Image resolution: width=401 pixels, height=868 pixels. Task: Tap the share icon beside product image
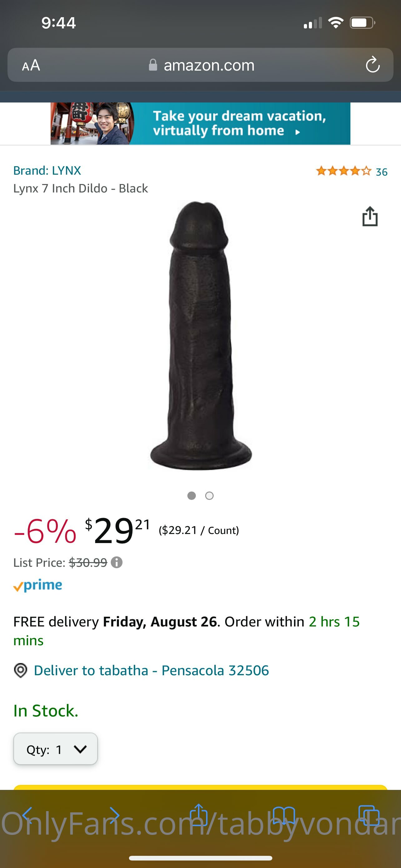(x=370, y=216)
